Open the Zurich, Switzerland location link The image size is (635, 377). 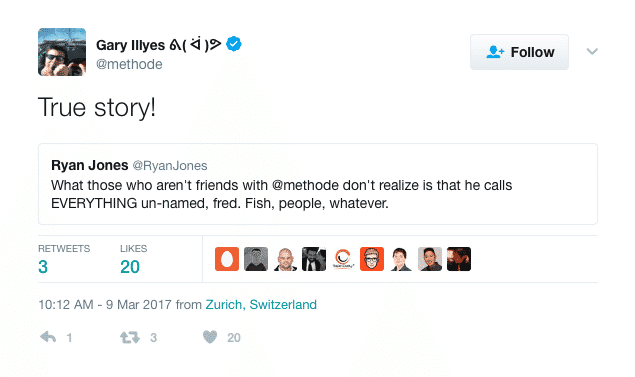[x=261, y=304]
